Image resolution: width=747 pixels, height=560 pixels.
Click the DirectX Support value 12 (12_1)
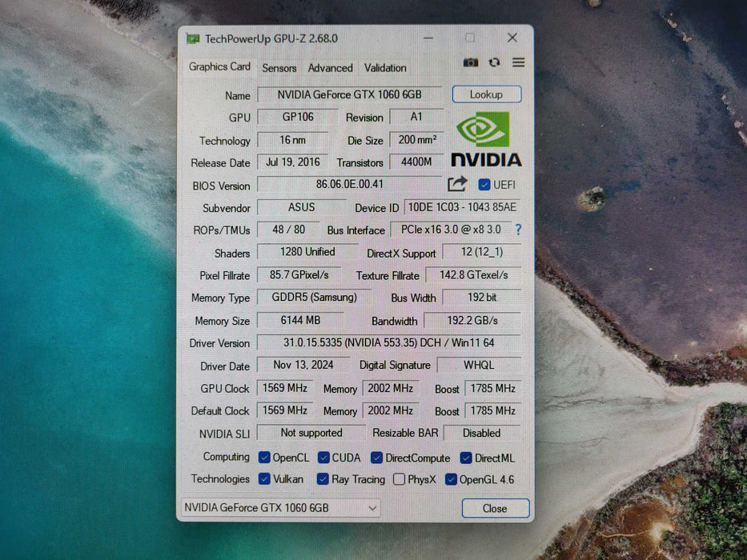(482, 252)
